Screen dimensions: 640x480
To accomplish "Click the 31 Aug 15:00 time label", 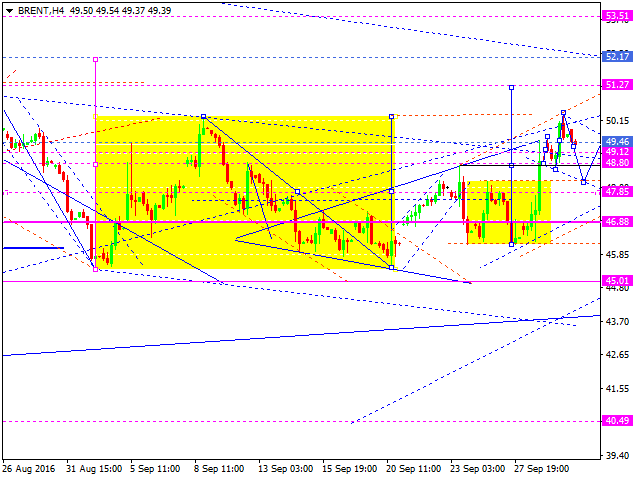I will (94, 469).
